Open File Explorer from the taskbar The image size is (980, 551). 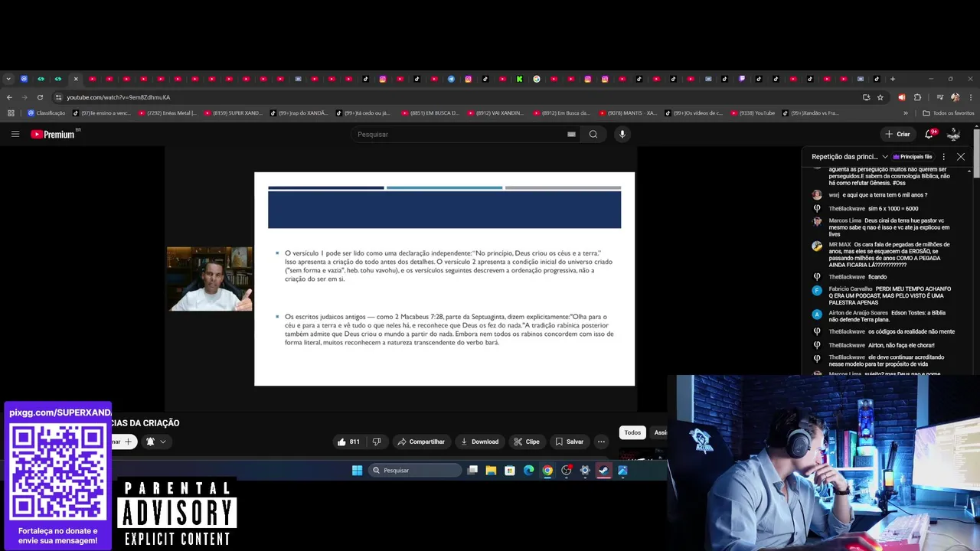coord(491,471)
